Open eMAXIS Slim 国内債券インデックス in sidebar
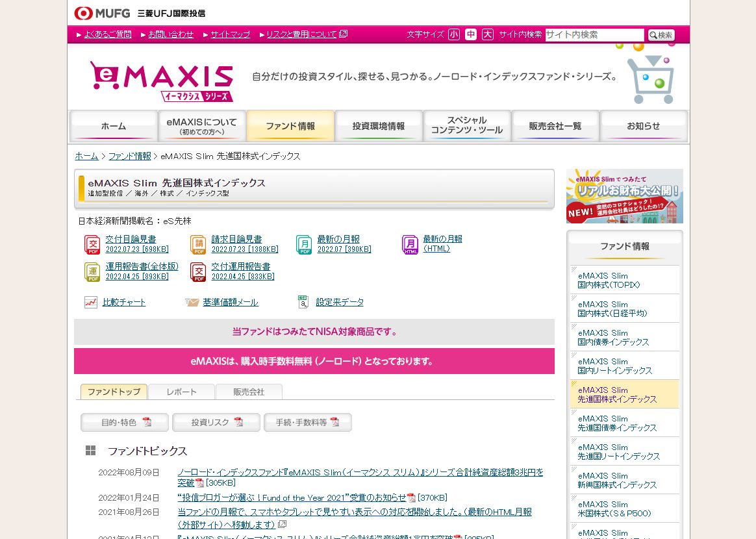Viewport: 756px width, 539px height. pos(624,337)
